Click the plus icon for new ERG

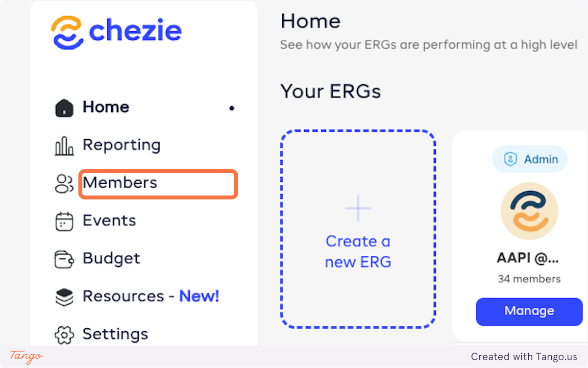358,208
